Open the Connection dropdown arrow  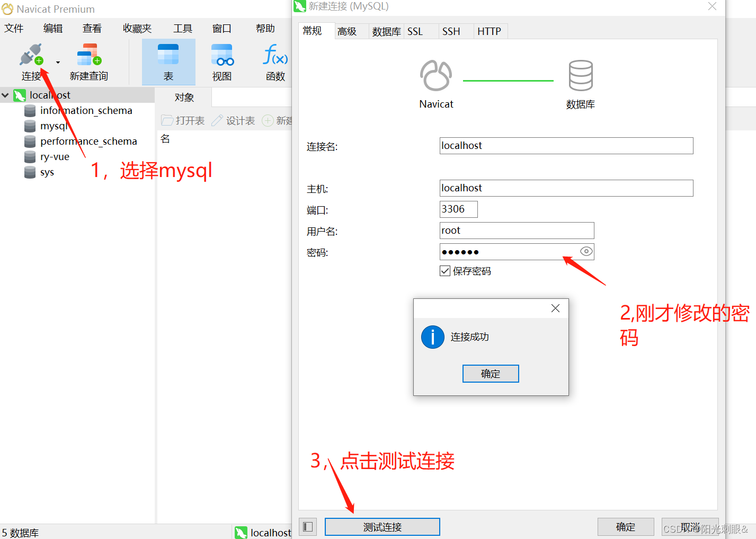(x=58, y=63)
